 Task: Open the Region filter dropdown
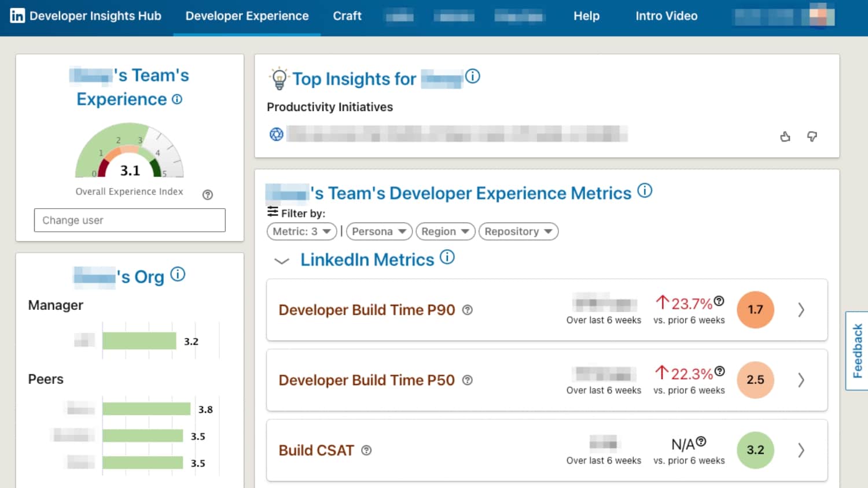(445, 231)
